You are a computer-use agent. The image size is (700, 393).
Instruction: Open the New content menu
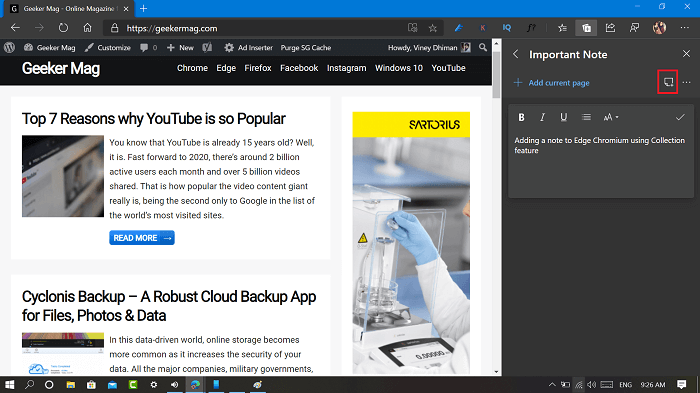(180, 47)
